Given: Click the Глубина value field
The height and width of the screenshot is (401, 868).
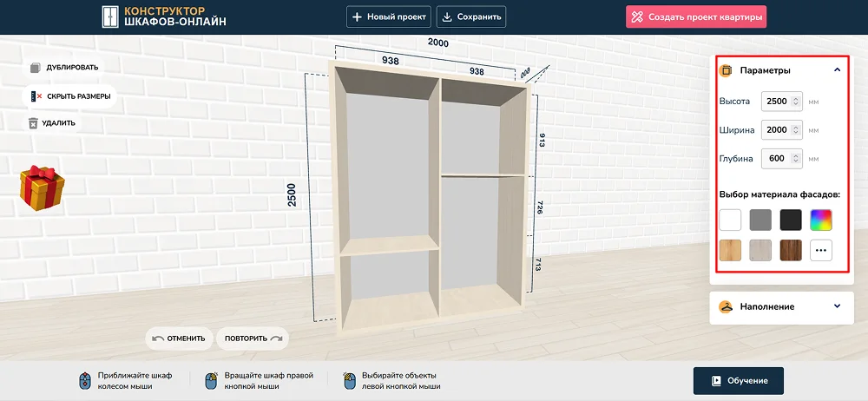Looking at the screenshot, I should (782, 159).
